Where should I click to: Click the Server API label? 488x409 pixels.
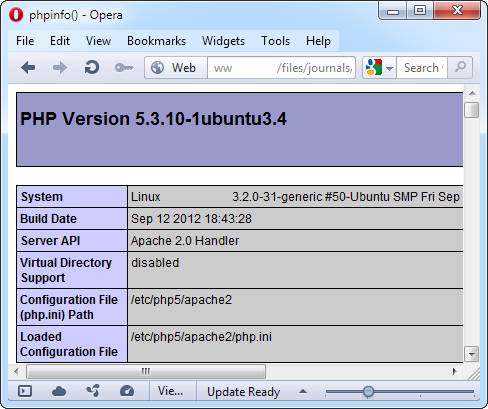coord(51,241)
